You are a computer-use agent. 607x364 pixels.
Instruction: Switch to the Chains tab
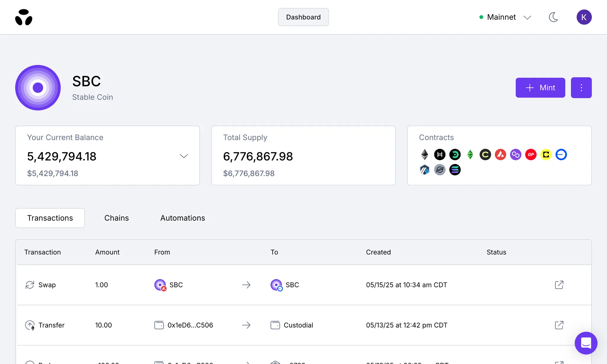pyautogui.click(x=116, y=218)
